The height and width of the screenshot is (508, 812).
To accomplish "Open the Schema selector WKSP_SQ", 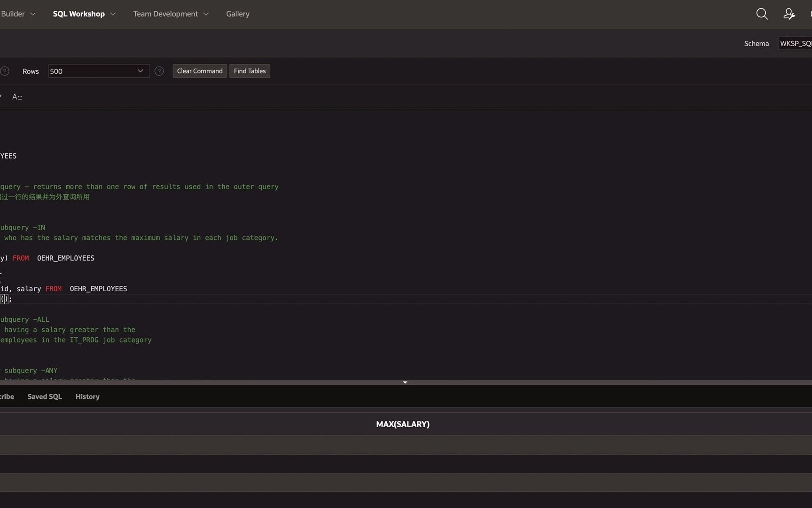I will pyautogui.click(x=795, y=43).
